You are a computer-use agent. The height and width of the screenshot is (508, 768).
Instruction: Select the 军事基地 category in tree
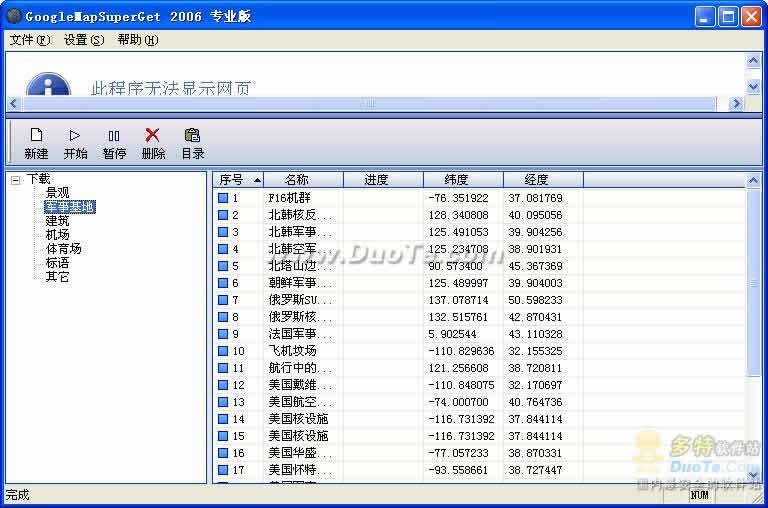point(70,207)
